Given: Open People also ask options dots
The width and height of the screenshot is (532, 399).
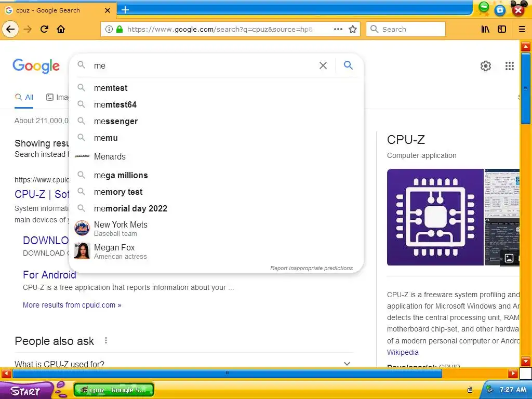Looking at the screenshot, I should pyautogui.click(x=106, y=340).
